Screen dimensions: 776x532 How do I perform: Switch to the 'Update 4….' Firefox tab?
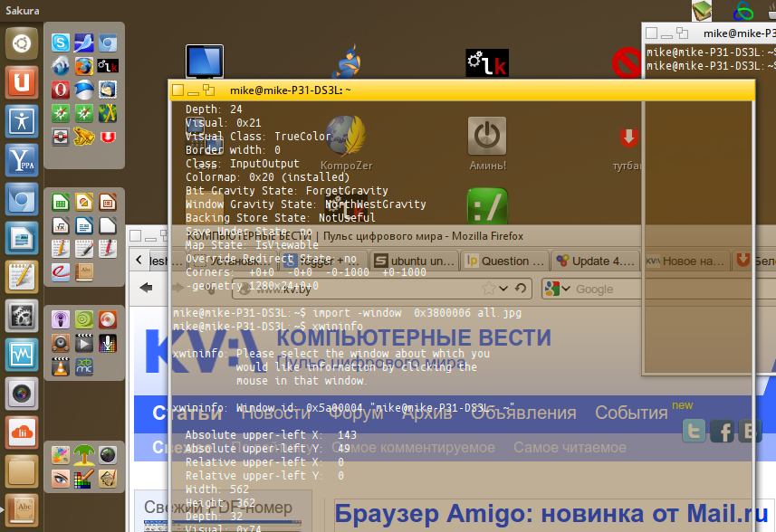[596, 261]
